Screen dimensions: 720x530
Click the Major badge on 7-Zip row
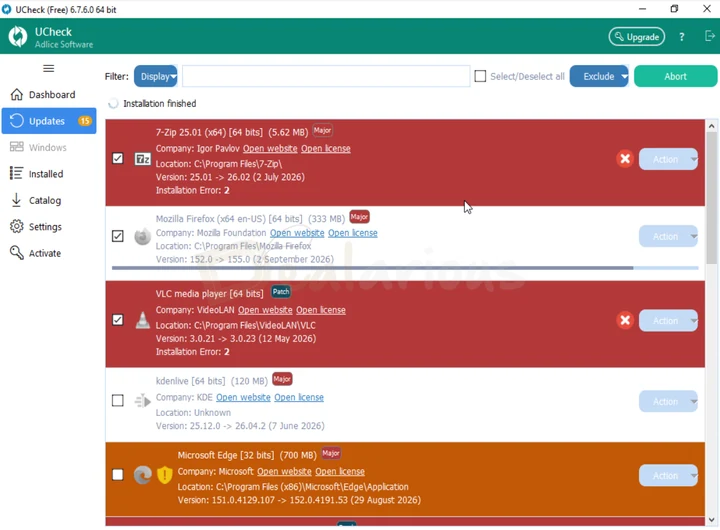click(x=322, y=130)
